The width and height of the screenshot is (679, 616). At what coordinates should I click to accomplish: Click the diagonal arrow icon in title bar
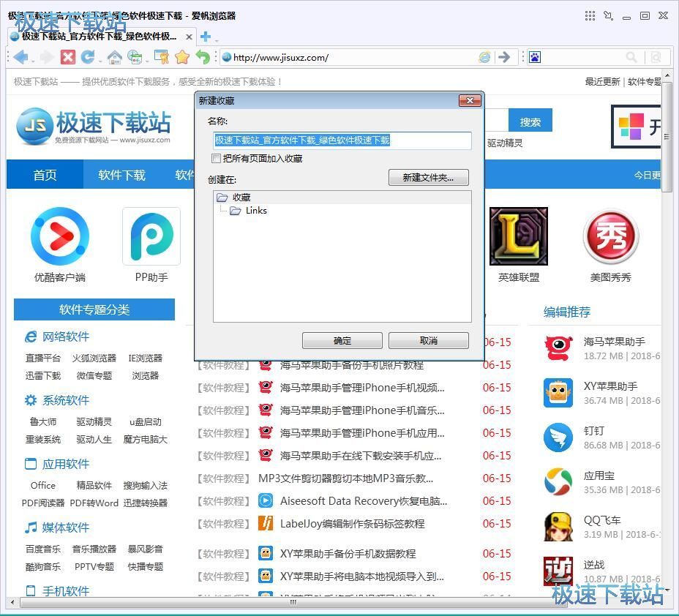point(609,16)
